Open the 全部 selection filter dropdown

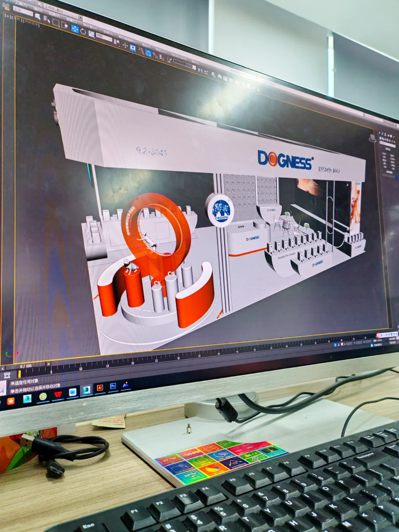point(23,11)
